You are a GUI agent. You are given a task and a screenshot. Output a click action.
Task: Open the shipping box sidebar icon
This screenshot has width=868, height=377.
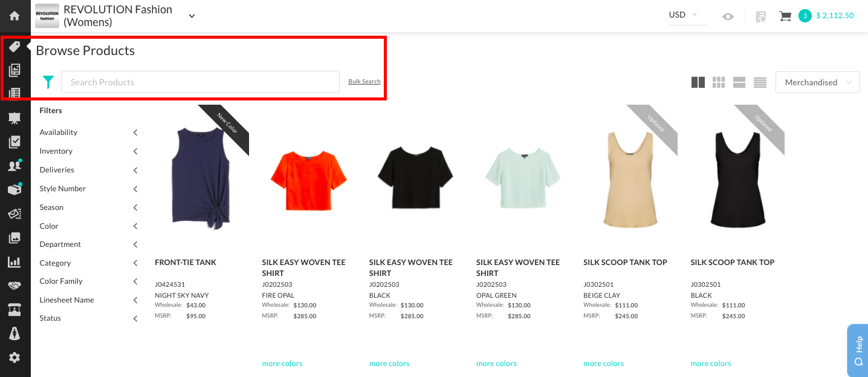(x=15, y=189)
